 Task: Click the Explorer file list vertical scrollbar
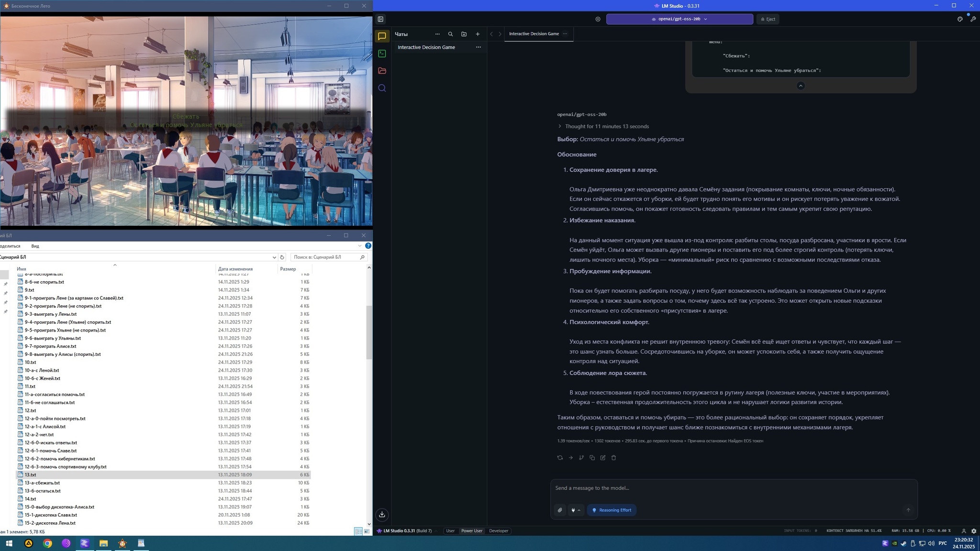[x=369, y=332]
